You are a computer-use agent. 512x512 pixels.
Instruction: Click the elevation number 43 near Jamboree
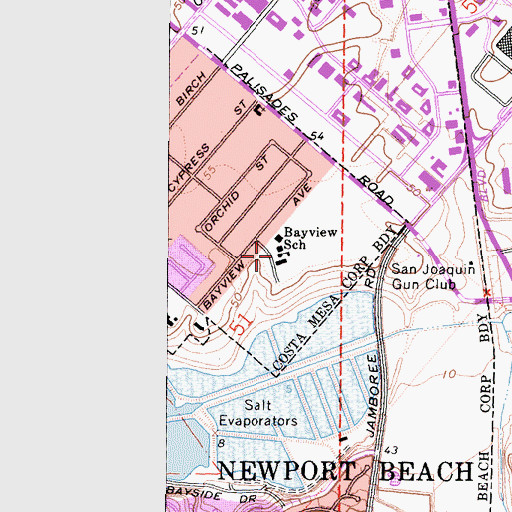pos(391,450)
